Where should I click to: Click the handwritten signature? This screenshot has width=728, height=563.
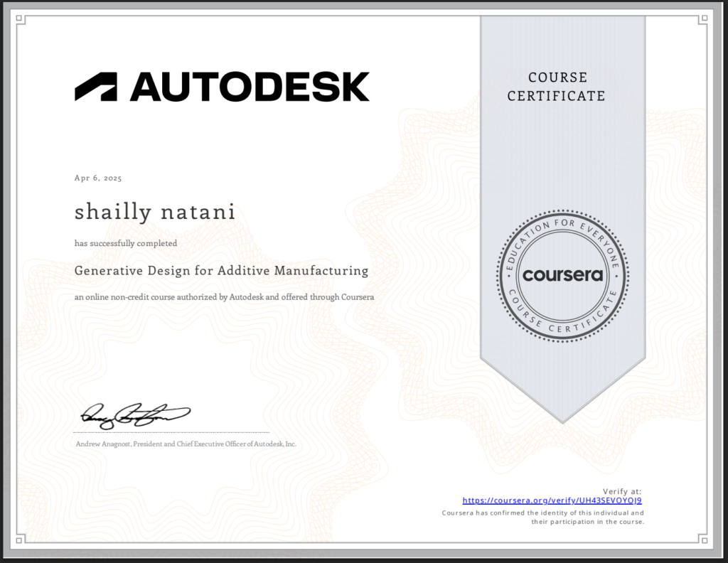tap(135, 413)
